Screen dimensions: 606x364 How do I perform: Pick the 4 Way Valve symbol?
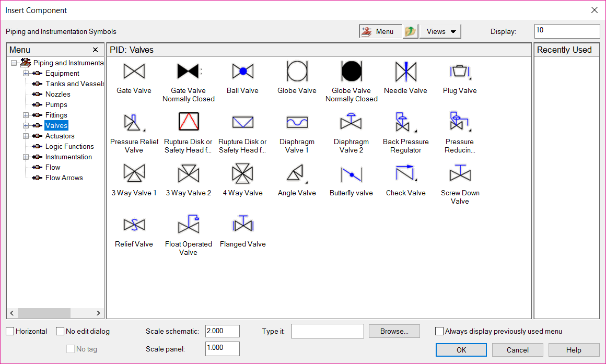242,174
